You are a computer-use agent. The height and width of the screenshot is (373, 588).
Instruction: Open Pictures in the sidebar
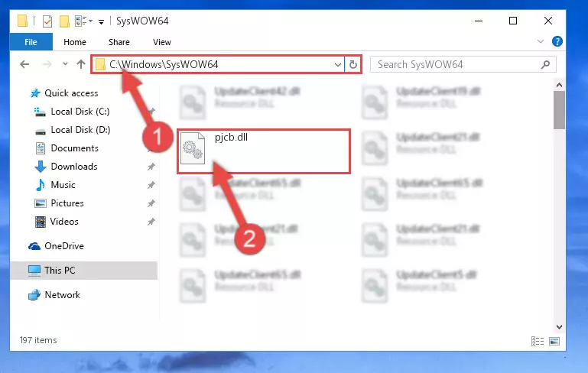pos(67,203)
